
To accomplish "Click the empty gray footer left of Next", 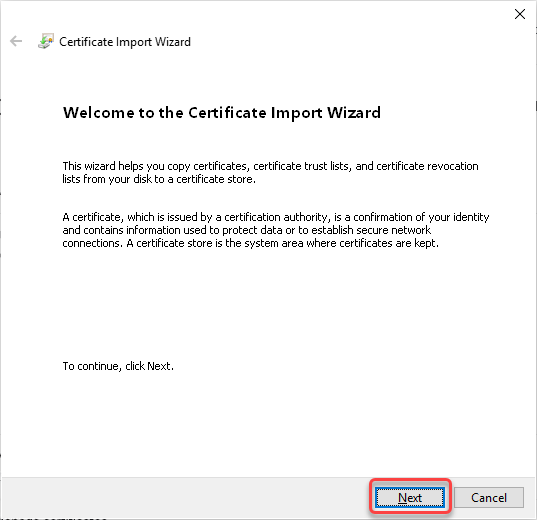I will click(x=185, y=497).
